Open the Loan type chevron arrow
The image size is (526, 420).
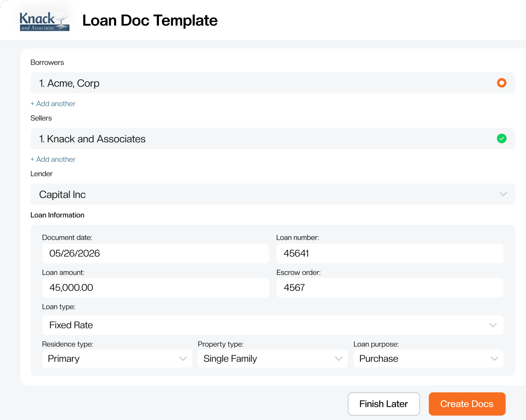493,325
